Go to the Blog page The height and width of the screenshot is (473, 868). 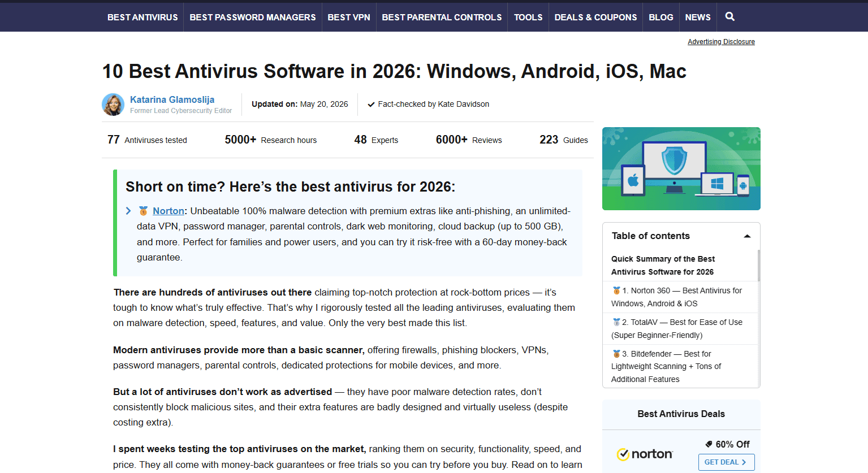tap(661, 18)
